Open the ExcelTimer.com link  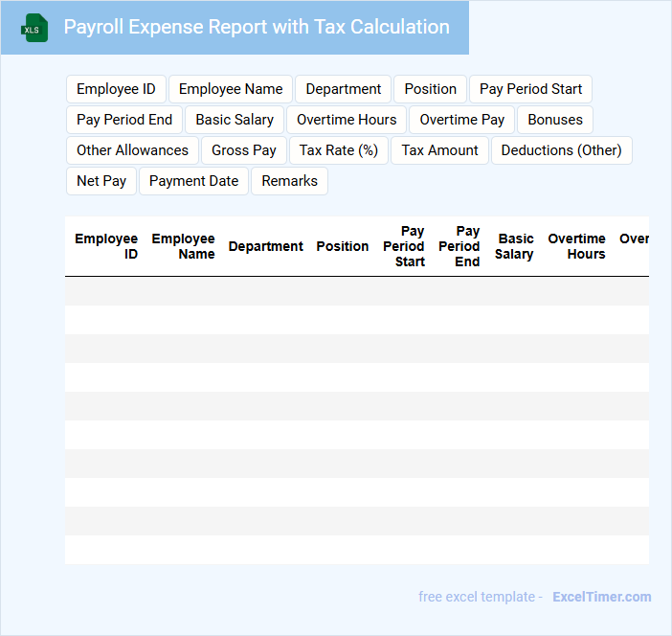click(601, 597)
